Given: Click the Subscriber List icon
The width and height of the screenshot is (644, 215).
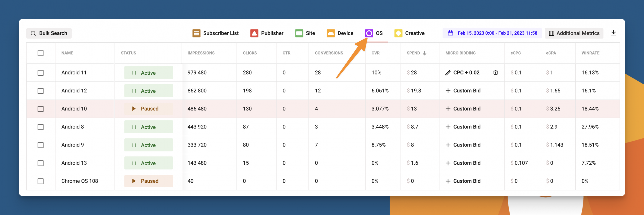Looking at the screenshot, I should pyautogui.click(x=196, y=33).
